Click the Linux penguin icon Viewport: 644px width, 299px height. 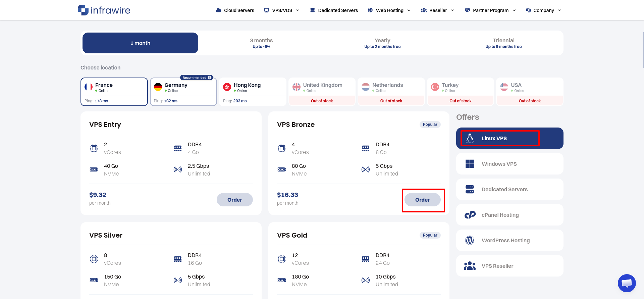470,138
